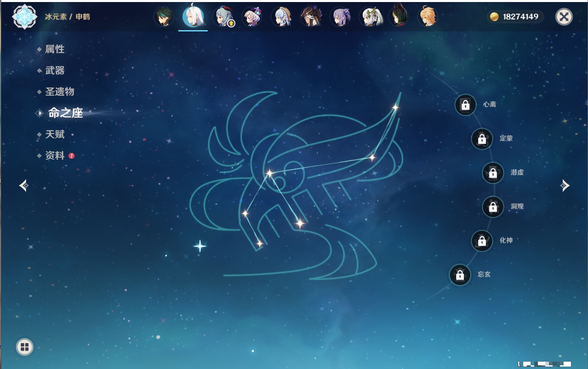Click the lock icon for 洞观

point(493,207)
